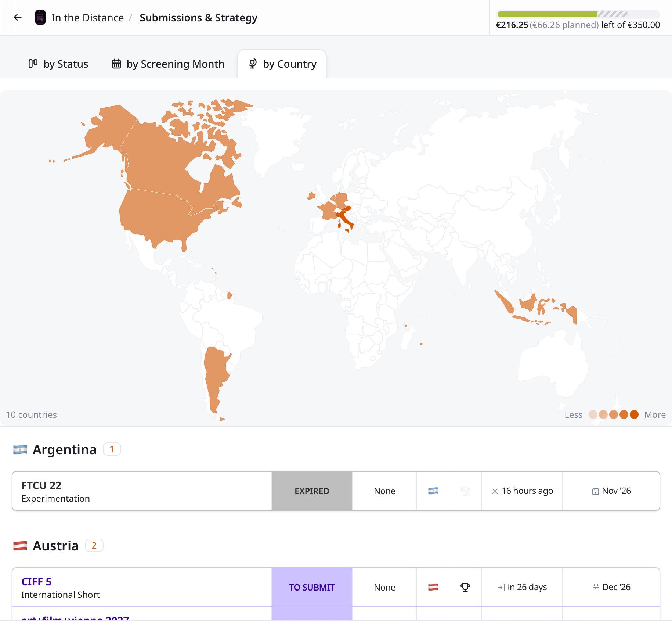Open the Argentina section heading
Image resolution: width=672 pixels, height=621 pixels.
tap(65, 449)
